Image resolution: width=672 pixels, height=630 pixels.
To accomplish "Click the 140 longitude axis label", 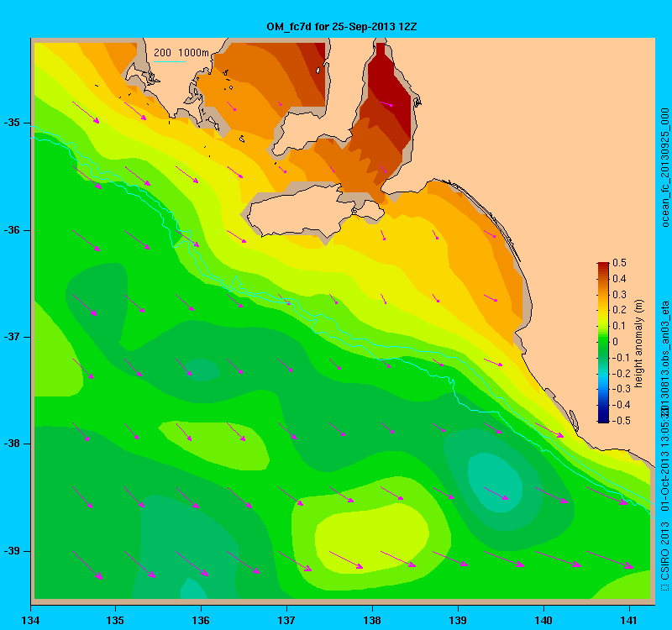I will (x=543, y=621).
